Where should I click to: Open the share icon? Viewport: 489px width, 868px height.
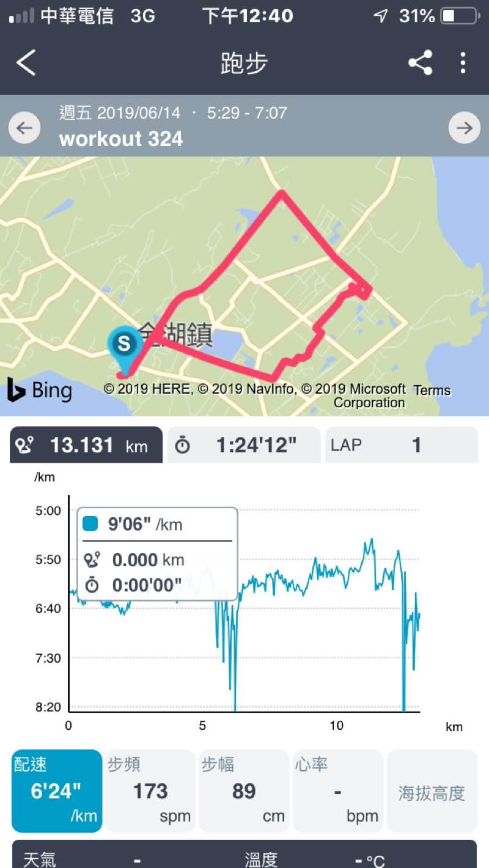420,63
